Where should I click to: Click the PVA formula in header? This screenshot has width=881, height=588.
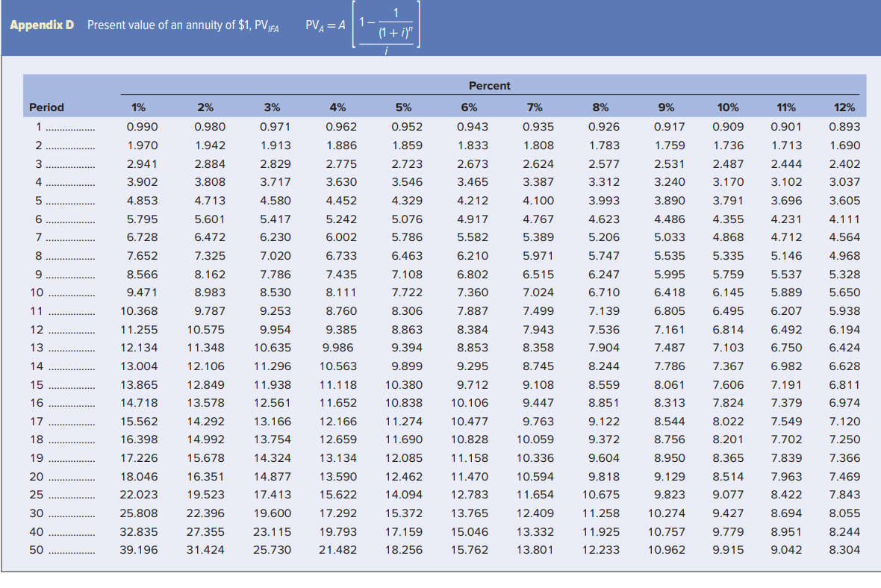point(362,26)
